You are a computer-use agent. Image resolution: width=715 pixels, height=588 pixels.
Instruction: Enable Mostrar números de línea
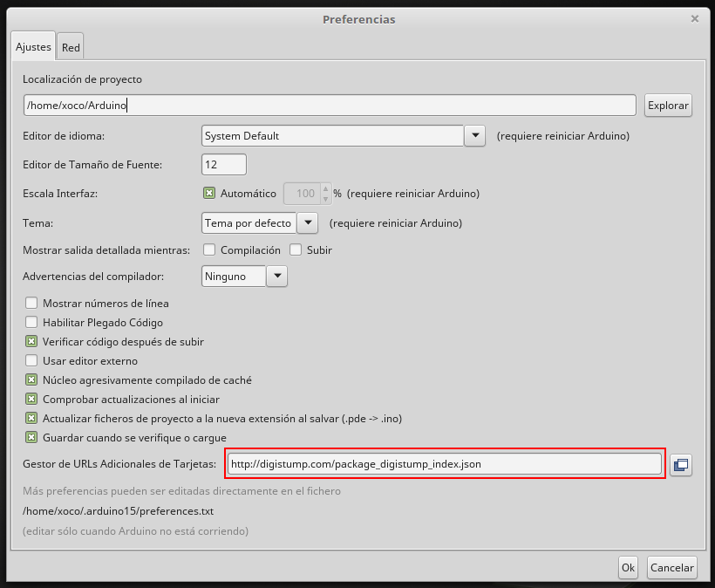point(31,303)
